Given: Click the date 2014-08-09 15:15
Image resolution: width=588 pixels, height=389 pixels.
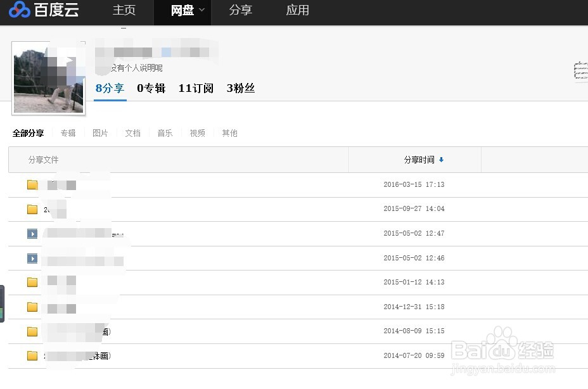Looking at the screenshot, I should click(414, 331).
